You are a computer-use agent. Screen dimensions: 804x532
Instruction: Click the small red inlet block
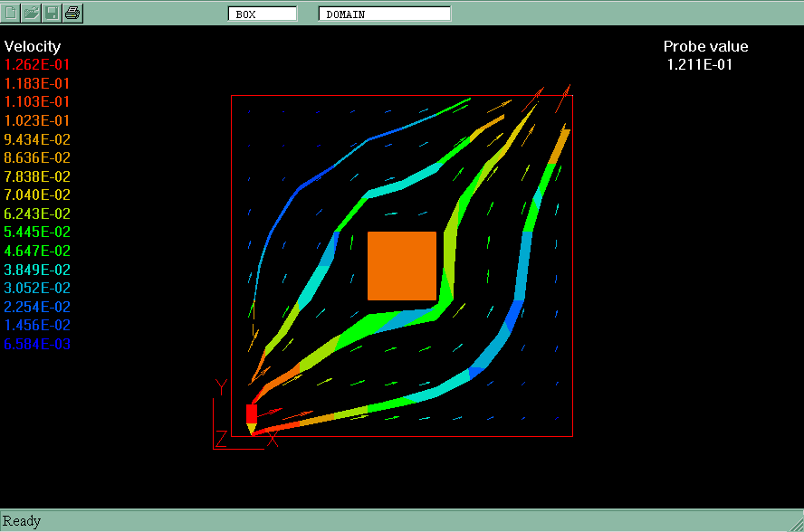252,413
